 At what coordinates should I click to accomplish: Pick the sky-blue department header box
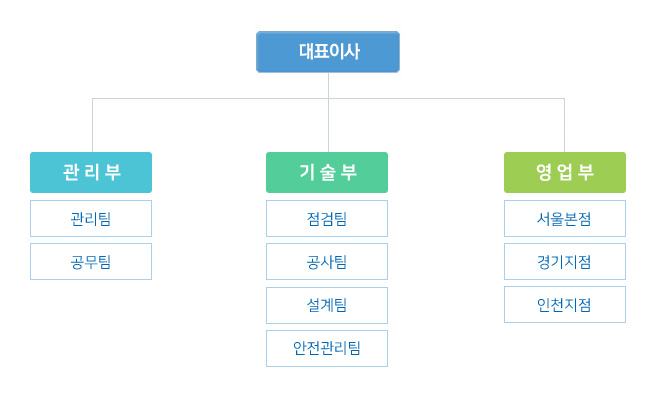coord(91,172)
